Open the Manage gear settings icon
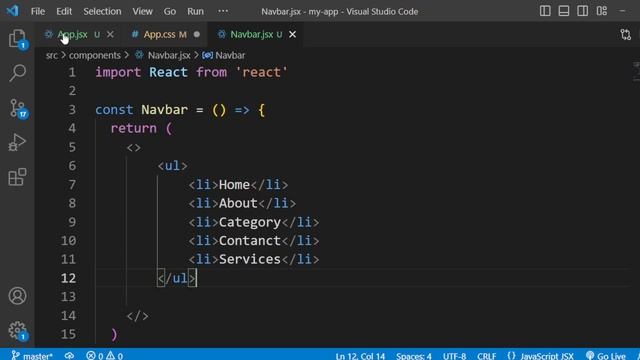 tap(18, 331)
